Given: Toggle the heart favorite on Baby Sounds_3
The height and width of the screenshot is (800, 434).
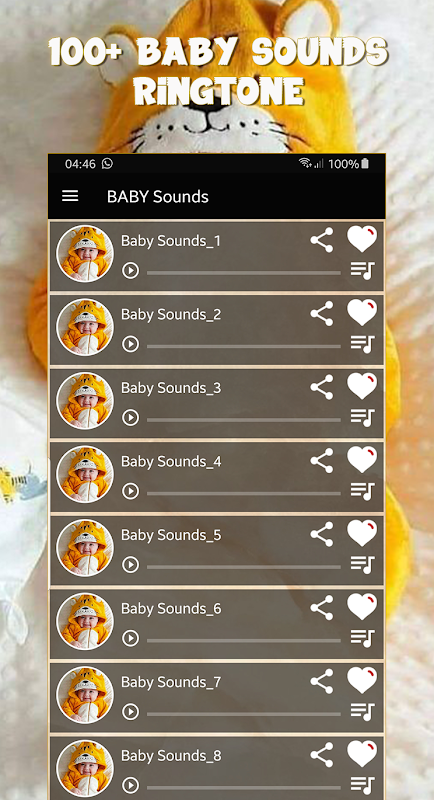Looking at the screenshot, I should click(x=362, y=386).
